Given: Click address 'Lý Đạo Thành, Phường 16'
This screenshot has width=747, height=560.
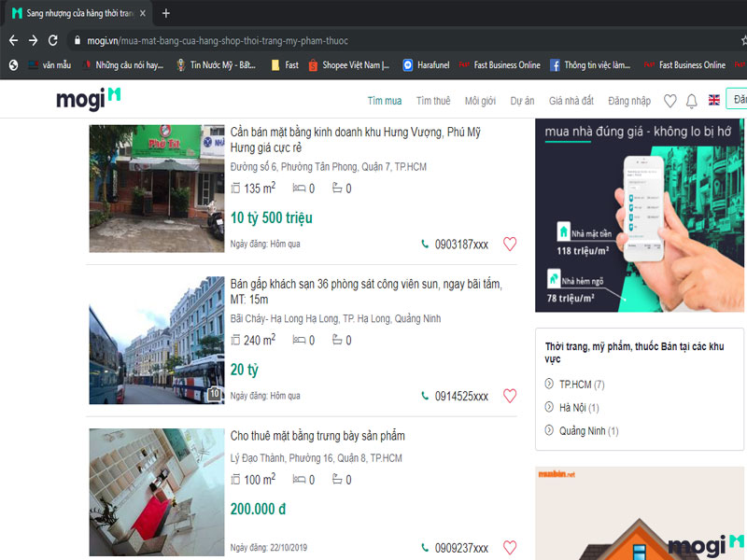Looking at the screenshot, I should click(316, 458).
